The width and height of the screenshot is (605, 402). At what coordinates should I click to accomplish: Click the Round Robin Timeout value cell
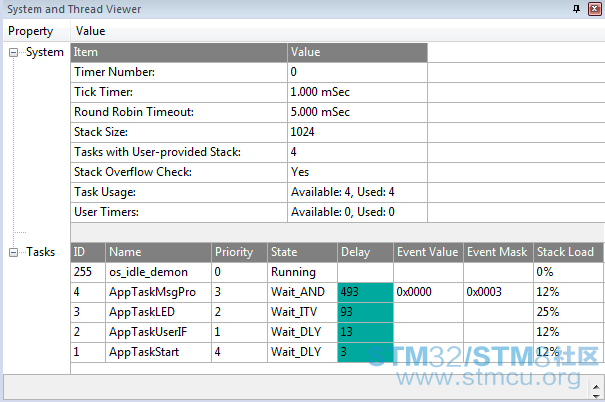click(357, 112)
